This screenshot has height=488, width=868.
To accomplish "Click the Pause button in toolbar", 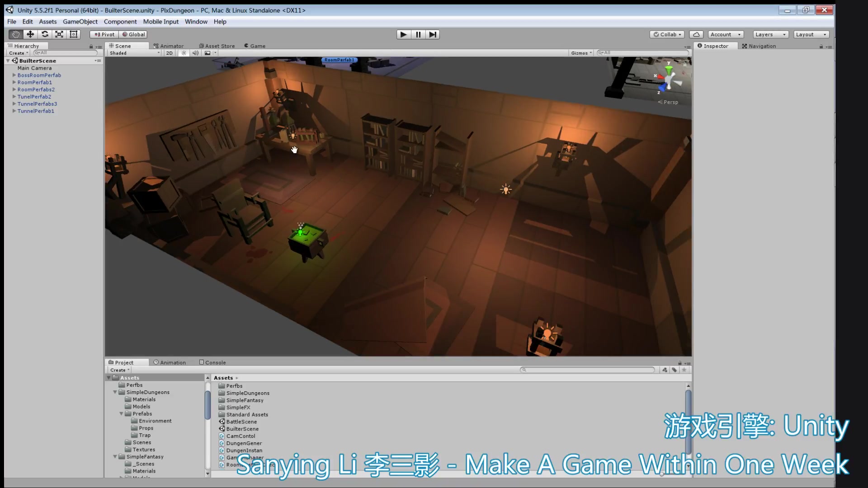I will point(417,34).
